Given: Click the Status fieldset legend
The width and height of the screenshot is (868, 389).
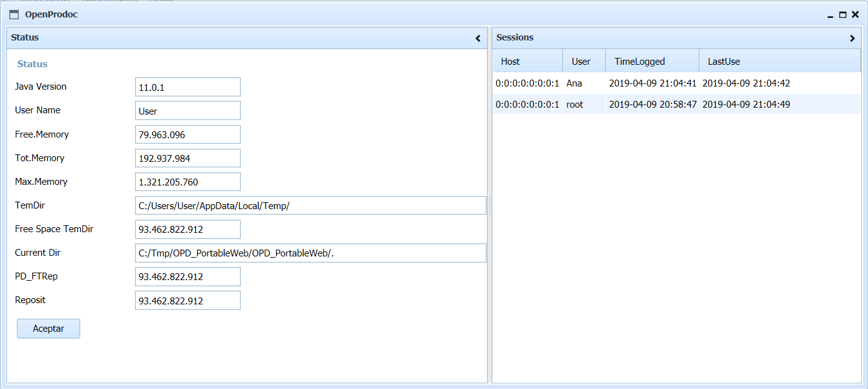Looking at the screenshot, I should point(32,64).
